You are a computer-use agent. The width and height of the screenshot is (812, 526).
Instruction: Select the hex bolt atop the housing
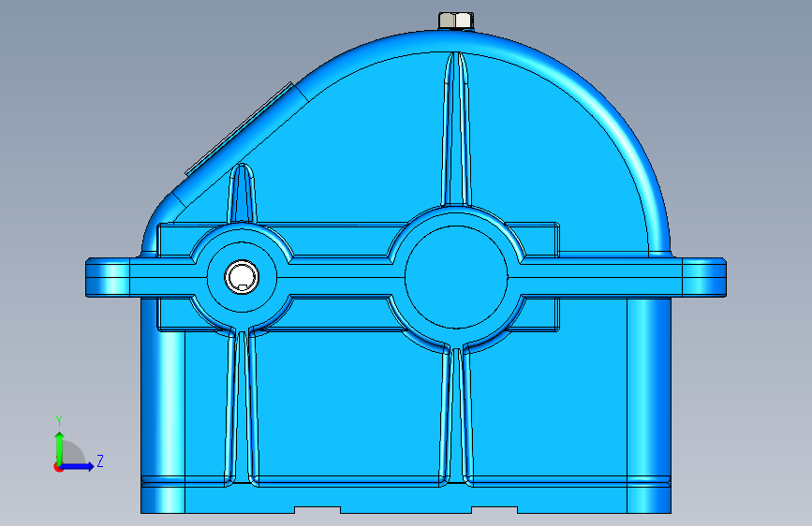(x=456, y=21)
